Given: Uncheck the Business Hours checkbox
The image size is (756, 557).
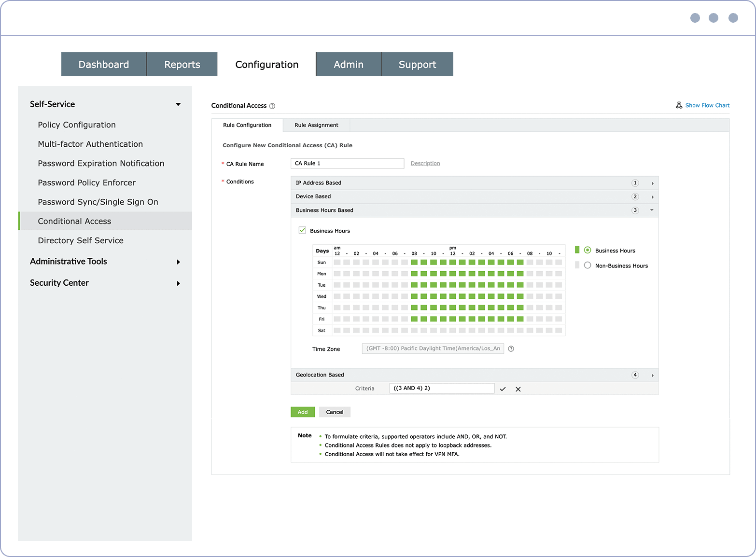Looking at the screenshot, I should coord(302,230).
